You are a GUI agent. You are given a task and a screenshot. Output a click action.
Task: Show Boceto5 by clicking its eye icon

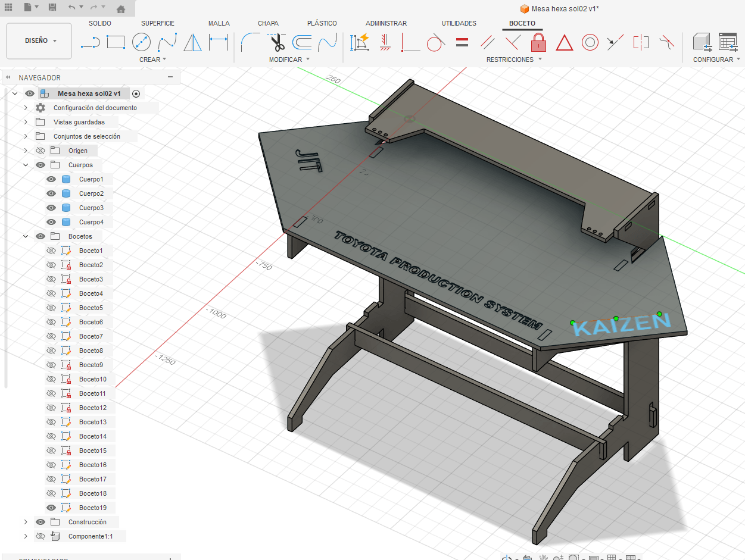click(51, 308)
